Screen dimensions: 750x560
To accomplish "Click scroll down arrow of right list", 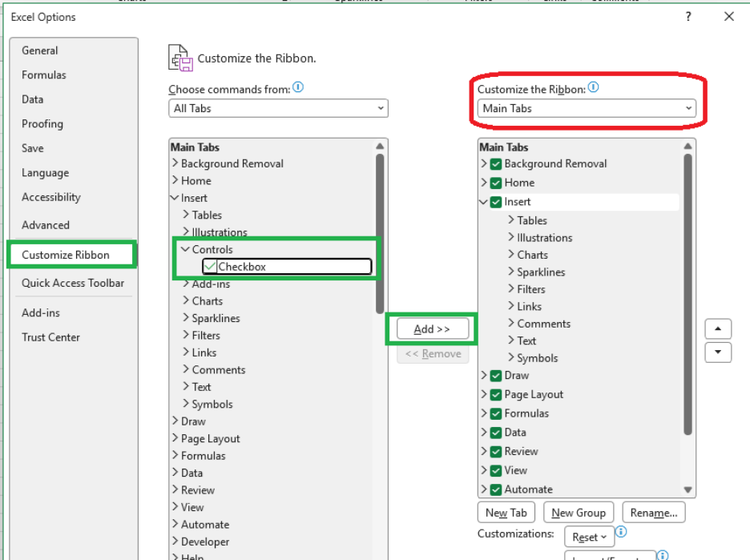I will 687,489.
